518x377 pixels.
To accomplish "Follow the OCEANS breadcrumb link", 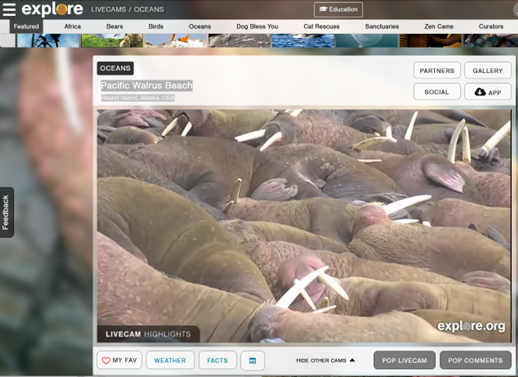I will pos(149,9).
